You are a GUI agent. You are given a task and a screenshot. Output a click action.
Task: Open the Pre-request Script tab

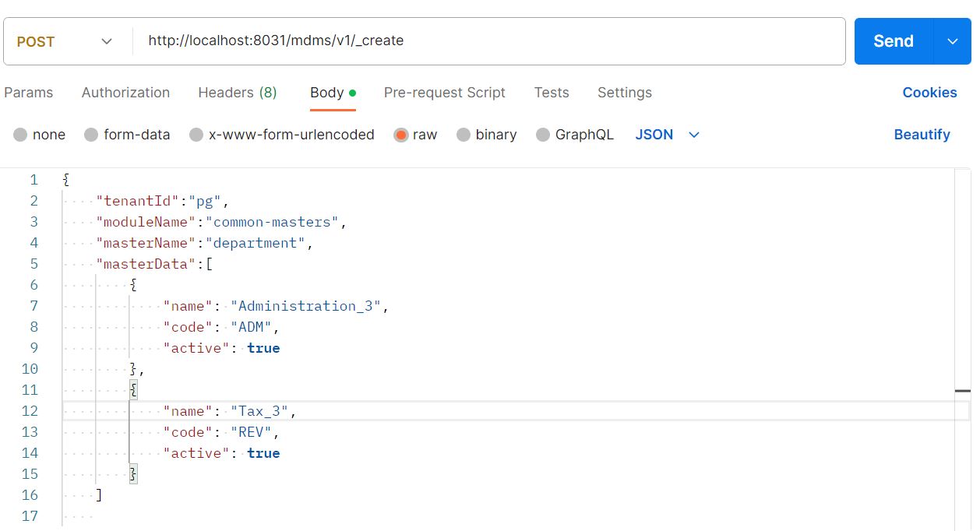tap(445, 93)
